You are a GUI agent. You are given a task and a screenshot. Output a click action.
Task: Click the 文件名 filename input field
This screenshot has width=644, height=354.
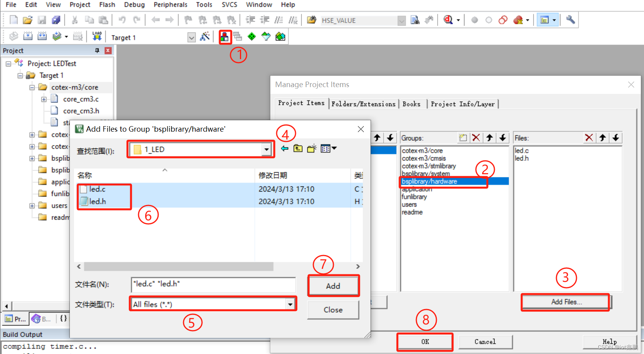pos(213,284)
